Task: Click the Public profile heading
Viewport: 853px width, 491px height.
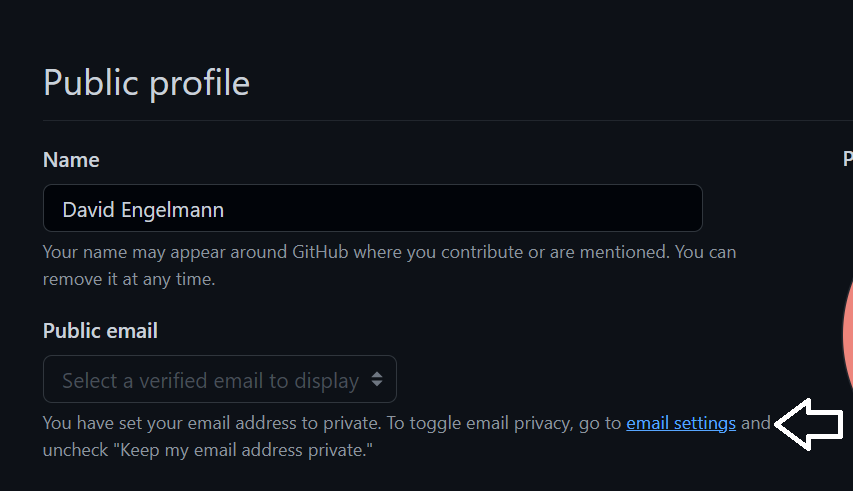Action: click(146, 83)
